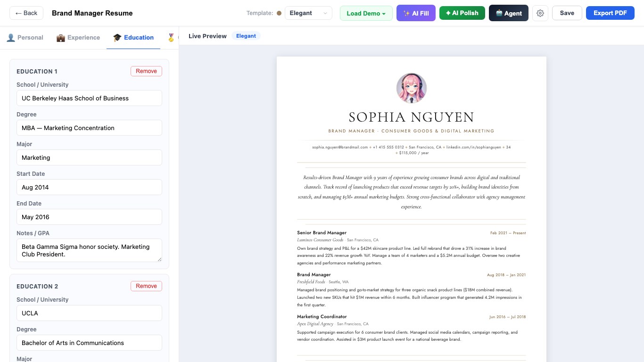Edit the Aug 2014 start date field

(89, 187)
